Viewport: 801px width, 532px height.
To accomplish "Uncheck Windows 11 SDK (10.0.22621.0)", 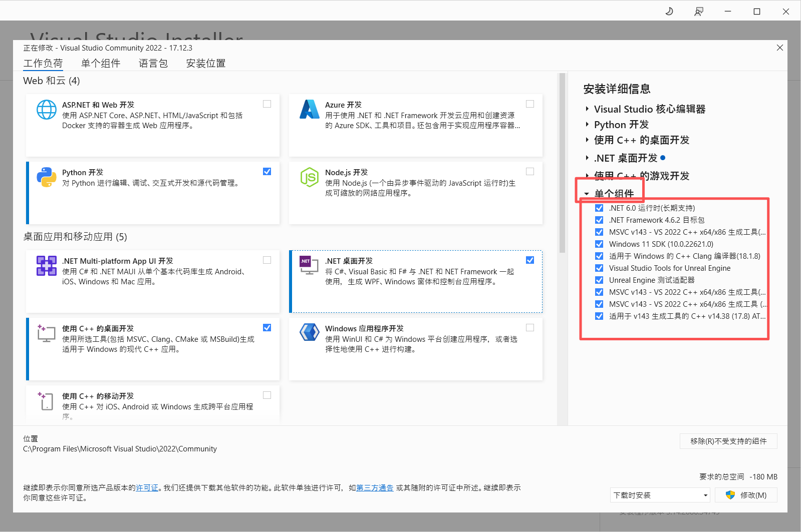I will 599,244.
